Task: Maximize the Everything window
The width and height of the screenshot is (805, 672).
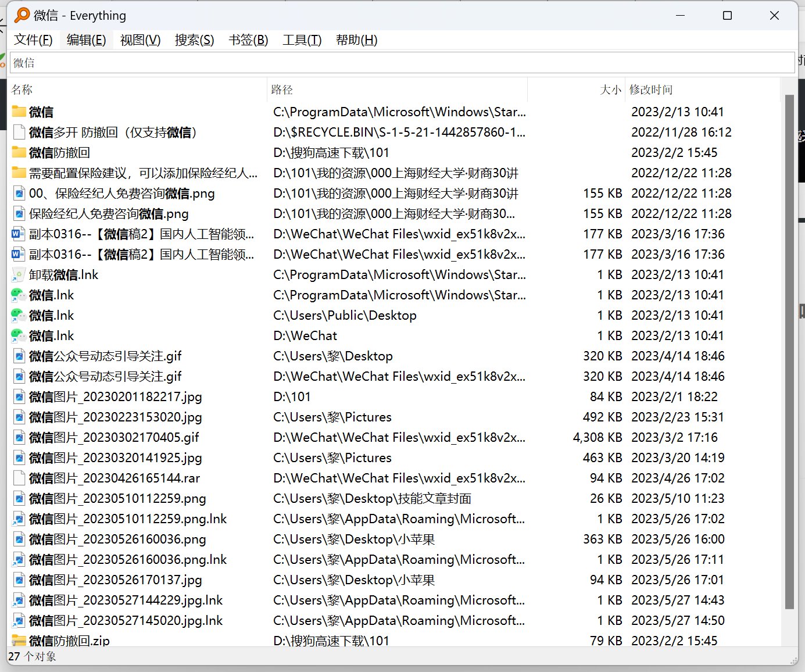Action: coord(727,16)
